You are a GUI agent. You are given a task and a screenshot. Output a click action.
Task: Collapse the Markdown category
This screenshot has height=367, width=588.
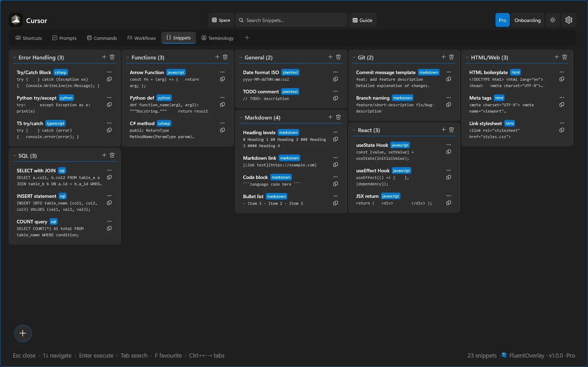click(241, 117)
